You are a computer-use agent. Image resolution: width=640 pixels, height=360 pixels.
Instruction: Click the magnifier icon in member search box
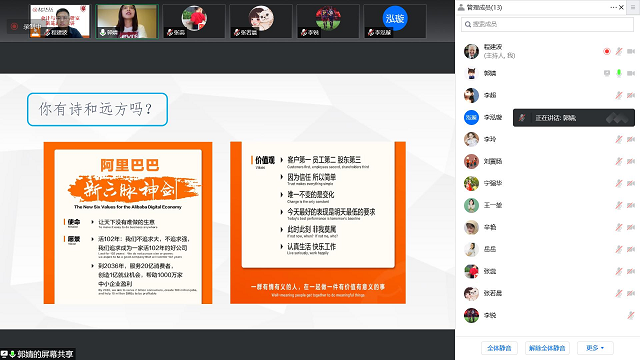pos(468,24)
